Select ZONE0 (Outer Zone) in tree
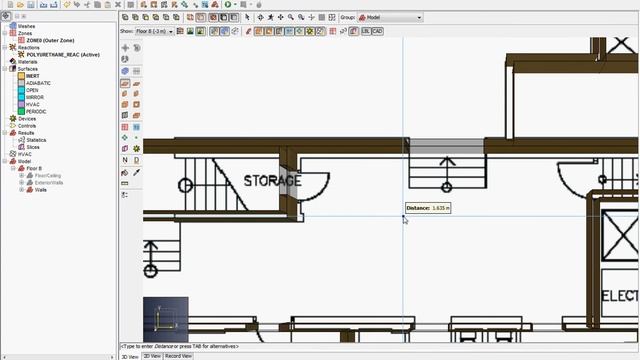The width and height of the screenshot is (640, 360). tap(50, 40)
